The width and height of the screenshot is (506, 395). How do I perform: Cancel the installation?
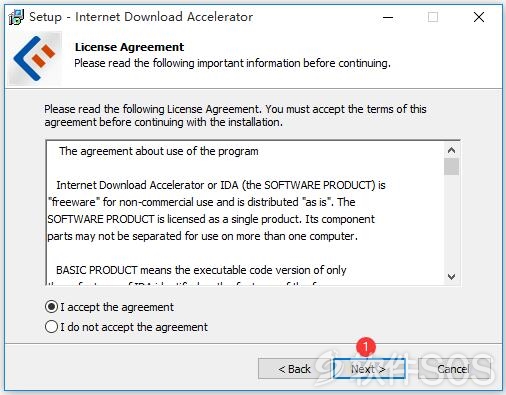tap(453, 368)
